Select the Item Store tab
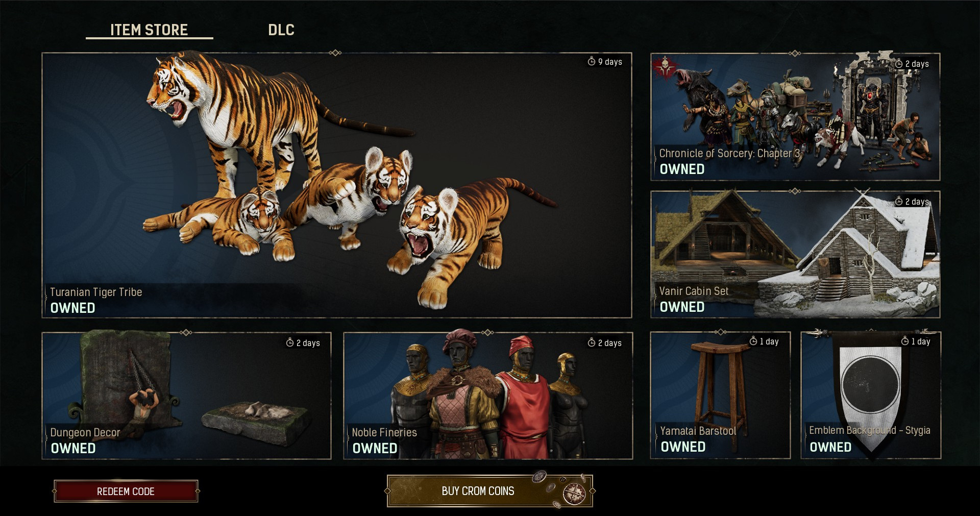 [149, 30]
